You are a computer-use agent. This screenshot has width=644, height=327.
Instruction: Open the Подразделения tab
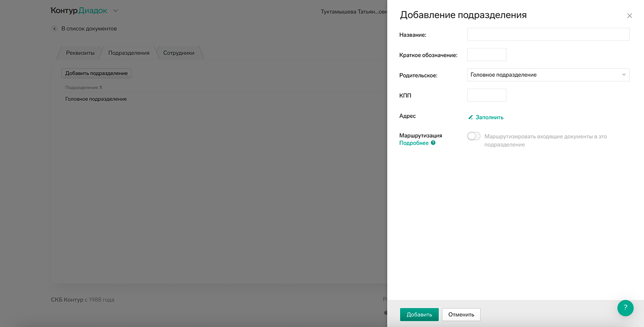point(129,53)
